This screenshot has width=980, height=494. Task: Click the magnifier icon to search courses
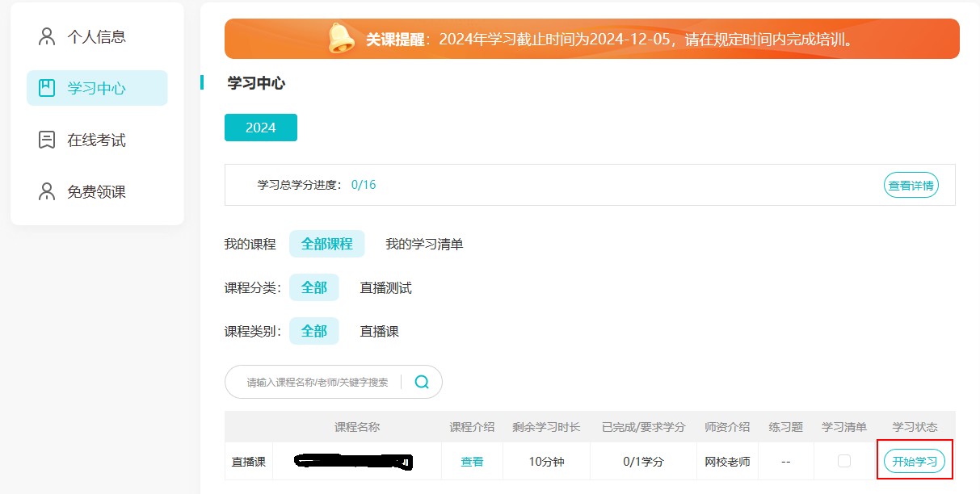click(421, 381)
